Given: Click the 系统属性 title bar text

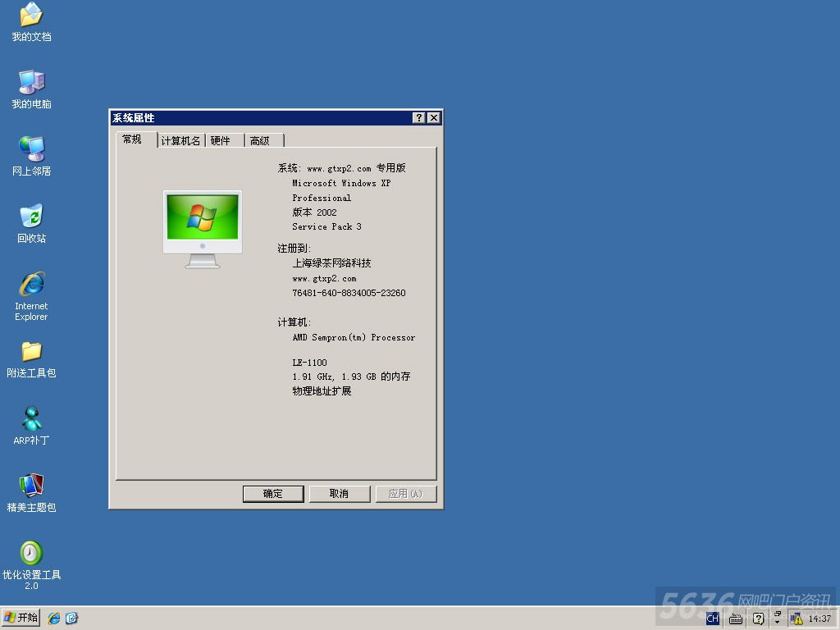Looking at the screenshot, I should 134,118.
